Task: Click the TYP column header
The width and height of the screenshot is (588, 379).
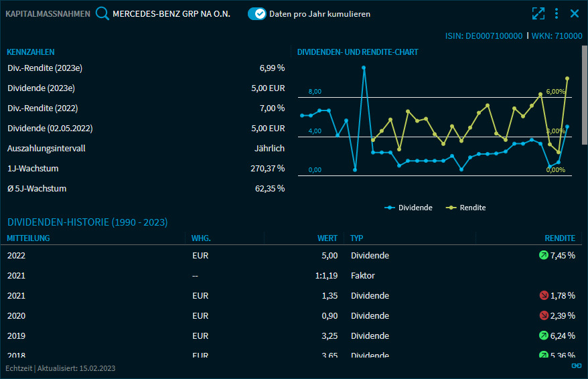Action: 357,238
